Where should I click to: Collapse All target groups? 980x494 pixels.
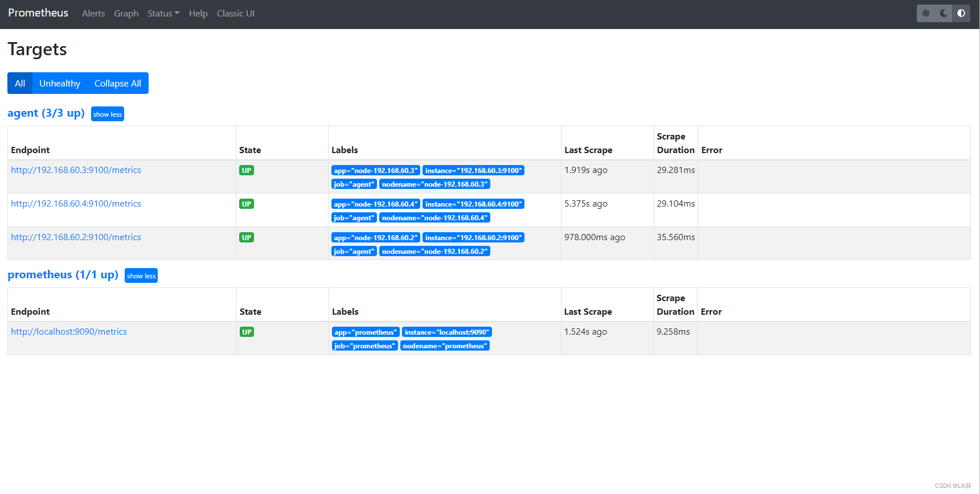(118, 83)
